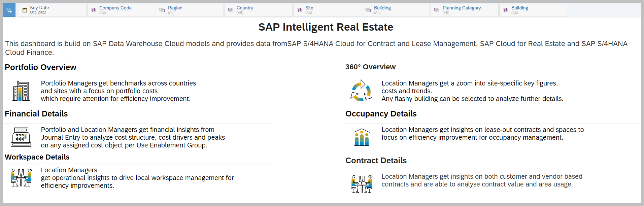Click the filter icon of the last Building filter

point(505,10)
